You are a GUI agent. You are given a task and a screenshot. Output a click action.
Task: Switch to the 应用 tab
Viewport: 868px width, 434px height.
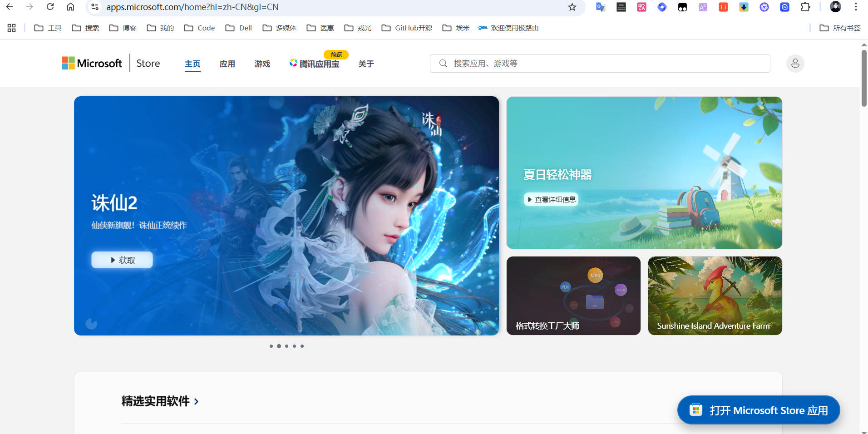click(227, 64)
